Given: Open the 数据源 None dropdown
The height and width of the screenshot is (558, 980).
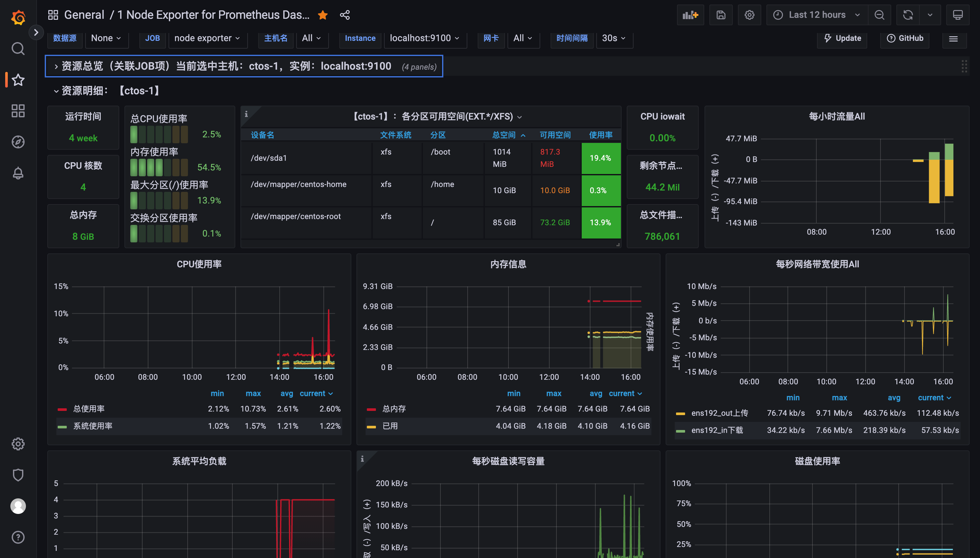Looking at the screenshot, I should 107,38.
